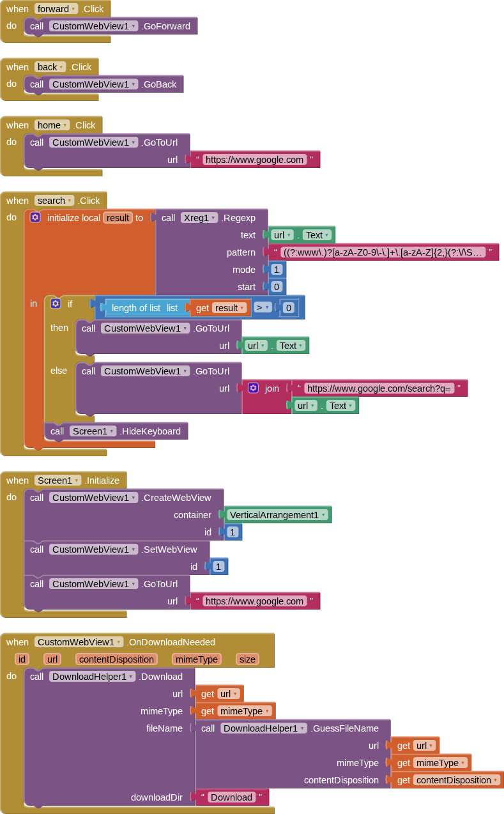The image size is (504, 814).
Task: Open DownloadHelper1 dropdown in Download call
Action: pyautogui.click(x=131, y=677)
